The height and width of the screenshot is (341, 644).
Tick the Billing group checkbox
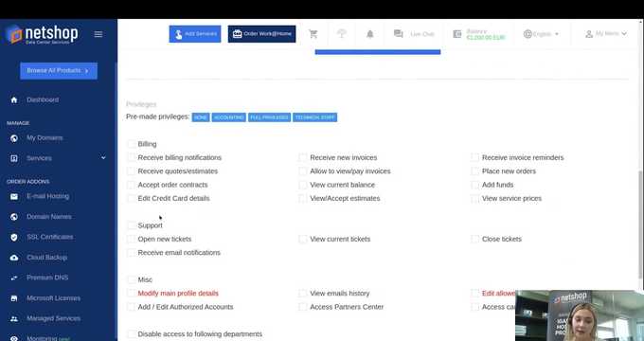point(132,144)
